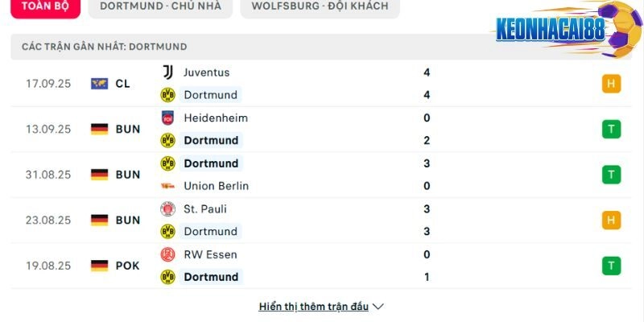Click the Champions League CL competition icon
The height and width of the screenshot is (322, 644).
point(100,83)
